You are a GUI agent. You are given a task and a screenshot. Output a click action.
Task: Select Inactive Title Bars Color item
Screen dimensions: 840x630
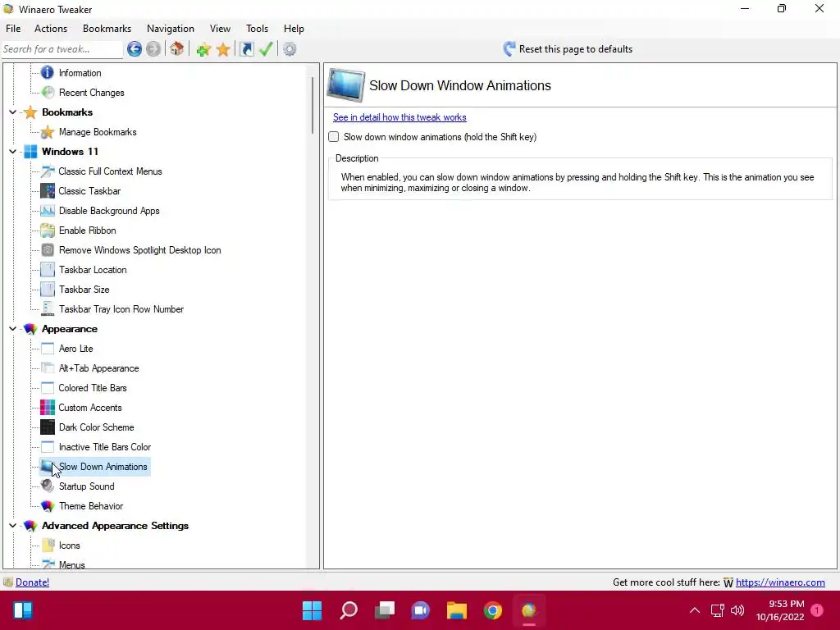pyautogui.click(x=105, y=447)
